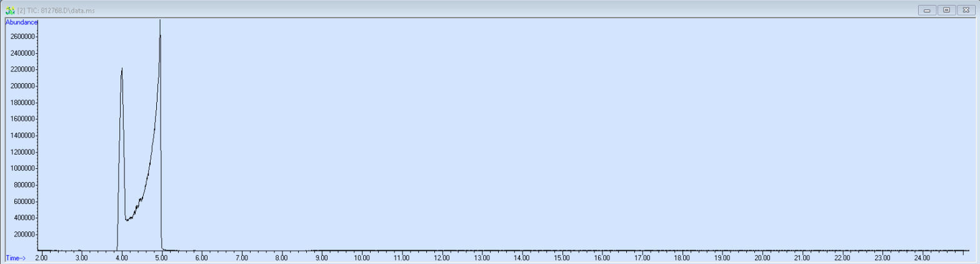The width and height of the screenshot is (980, 264).
Task: Click the 20.00 time axis label
Action: (x=762, y=258)
